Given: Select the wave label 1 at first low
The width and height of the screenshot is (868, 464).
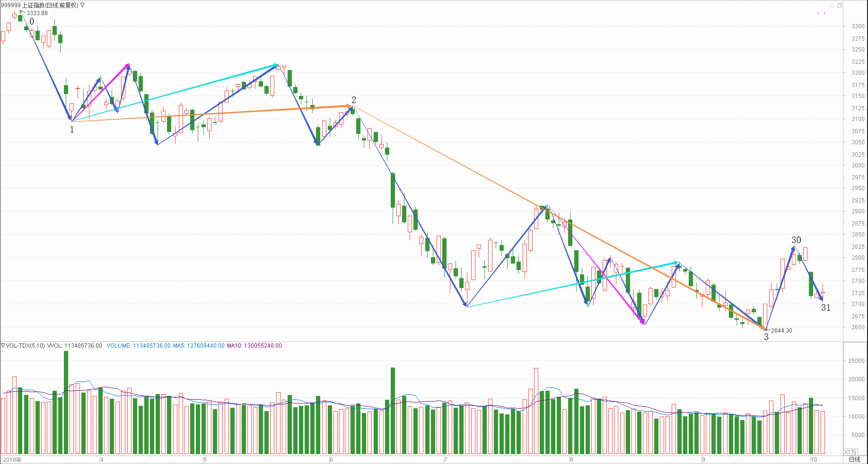Looking at the screenshot, I should (72, 130).
